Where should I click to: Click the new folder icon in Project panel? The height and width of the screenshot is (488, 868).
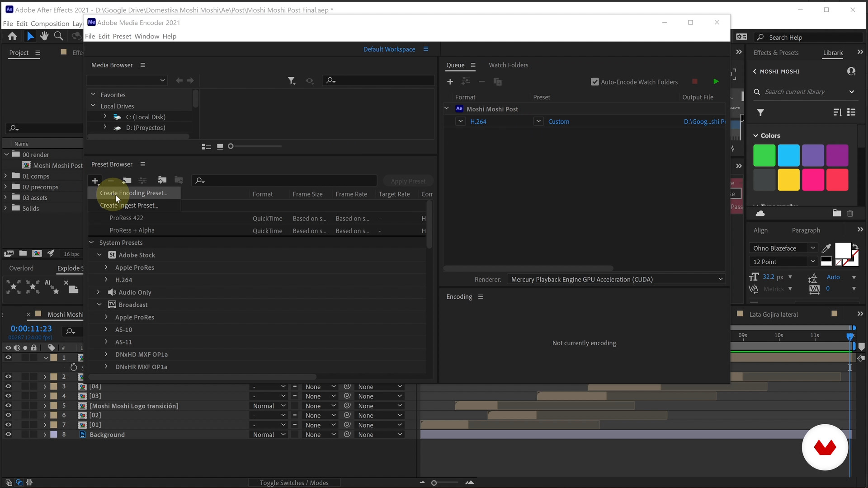coord(23,253)
